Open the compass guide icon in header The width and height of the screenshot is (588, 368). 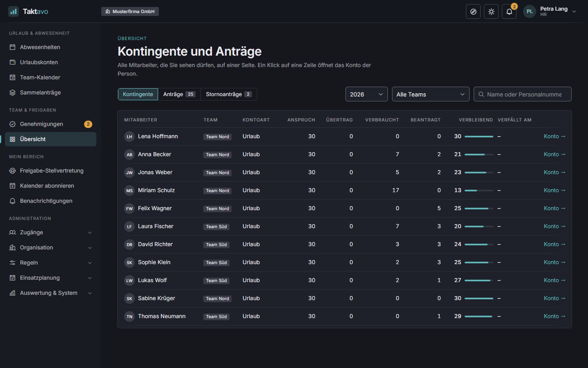[x=473, y=11]
